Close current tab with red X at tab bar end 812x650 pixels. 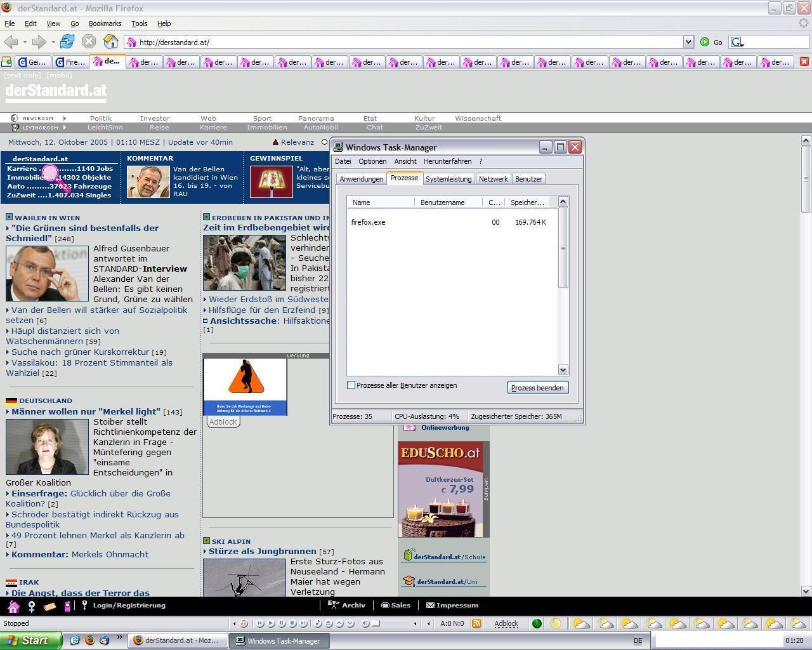click(x=804, y=62)
